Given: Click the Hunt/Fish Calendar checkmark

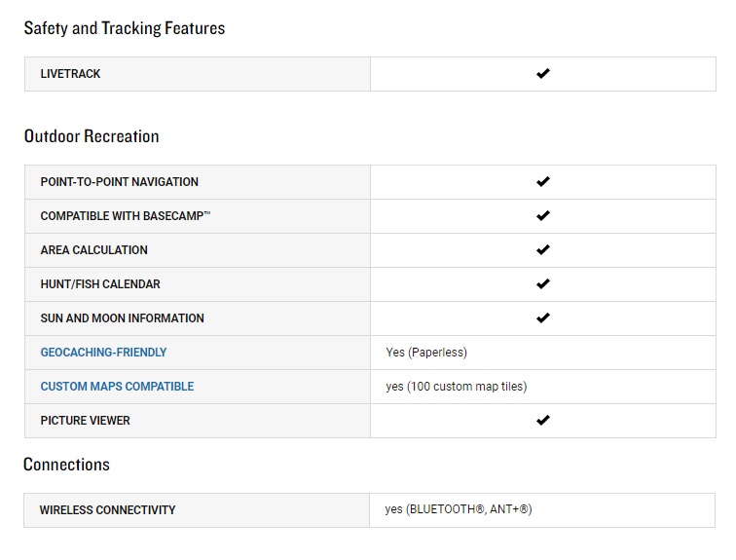Looking at the screenshot, I should pyautogui.click(x=543, y=284).
